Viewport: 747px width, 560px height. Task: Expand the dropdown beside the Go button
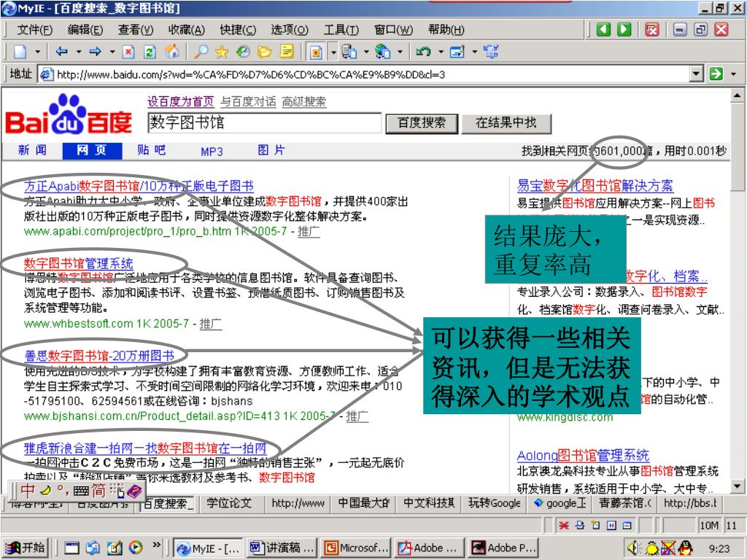pos(734,74)
